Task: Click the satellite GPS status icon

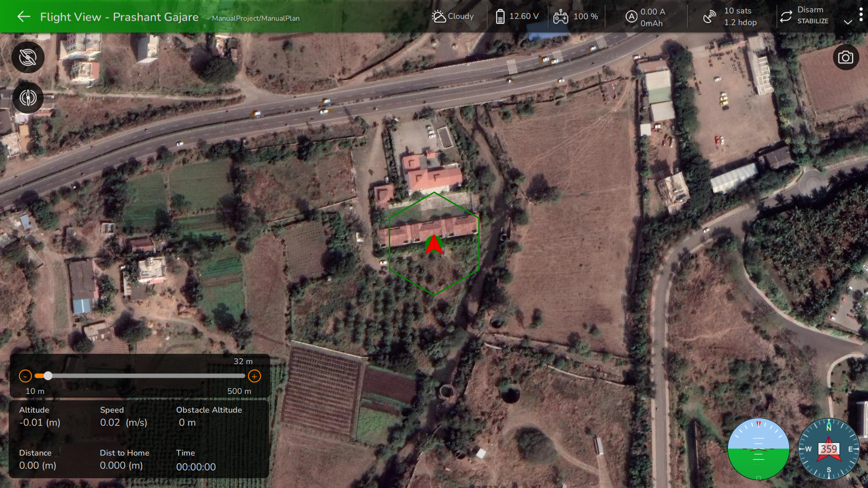Action: tap(709, 17)
